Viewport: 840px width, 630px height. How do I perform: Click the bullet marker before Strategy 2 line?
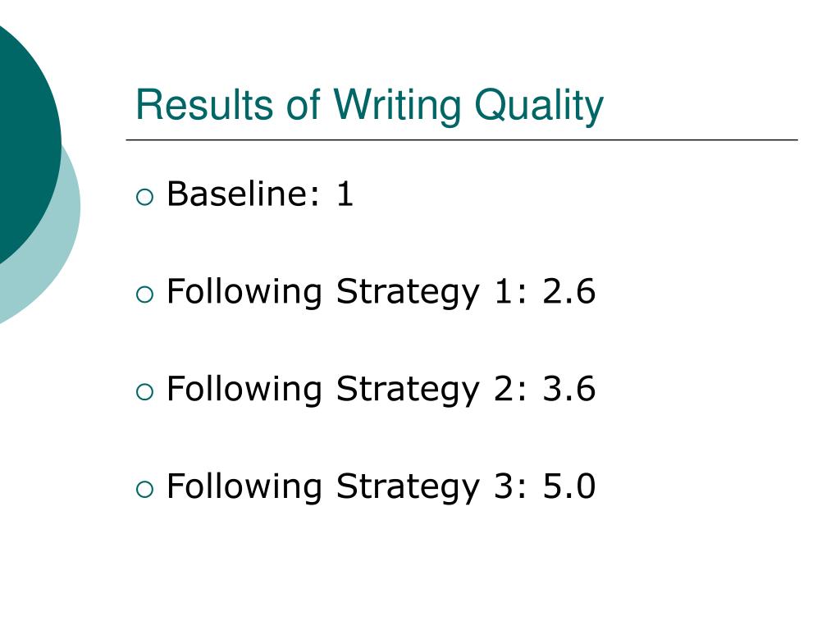tap(144, 392)
